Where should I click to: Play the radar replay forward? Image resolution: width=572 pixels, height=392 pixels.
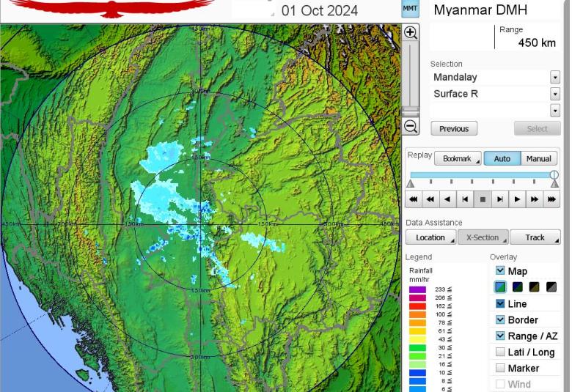click(517, 199)
